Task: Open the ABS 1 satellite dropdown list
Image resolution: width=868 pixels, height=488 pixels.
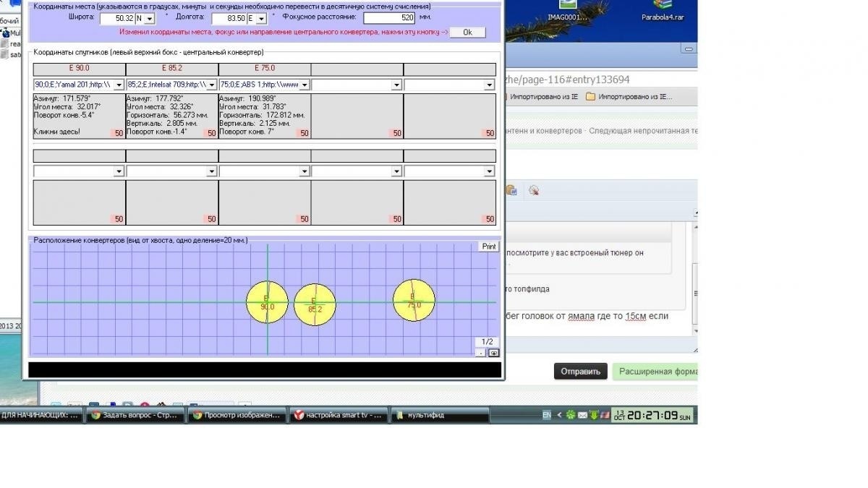Action: 305,85
